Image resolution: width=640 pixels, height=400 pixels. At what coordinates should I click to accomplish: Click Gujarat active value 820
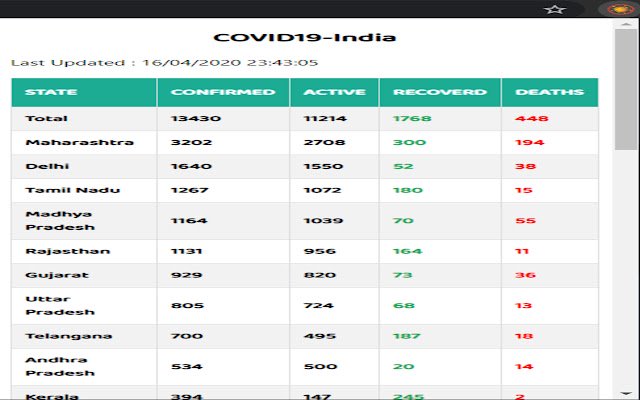(320, 275)
